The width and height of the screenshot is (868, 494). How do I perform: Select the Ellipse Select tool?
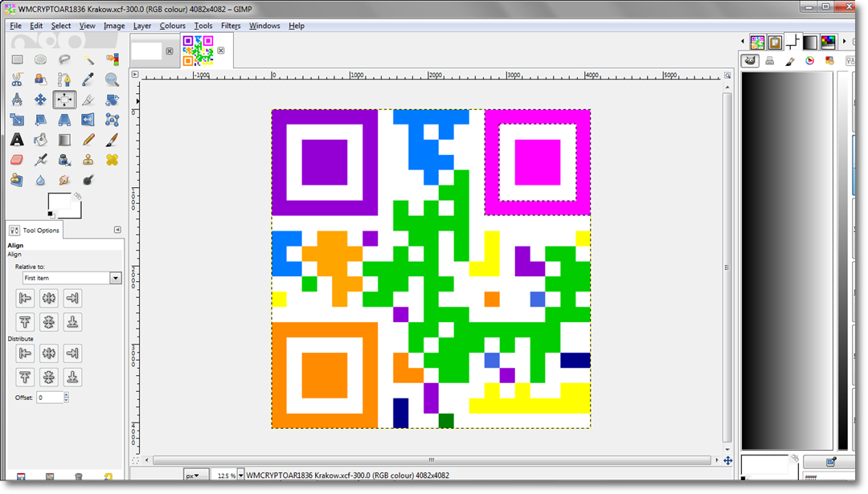coord(40,59)
